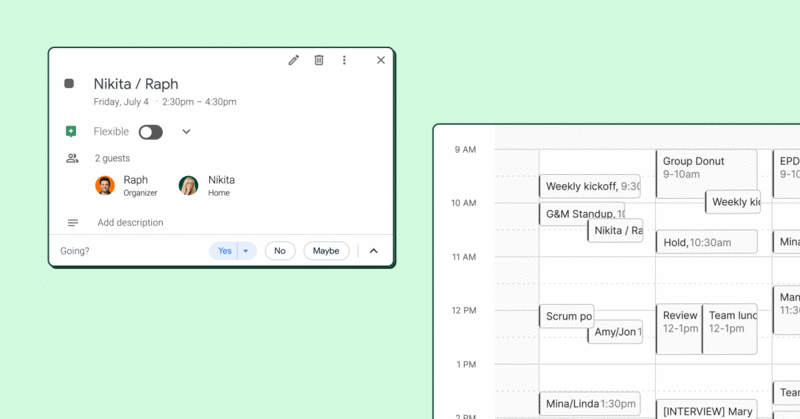This screenshot has width=800, height=419.
Task: Click the pencil edit event icon
Action: pos(293,60)
